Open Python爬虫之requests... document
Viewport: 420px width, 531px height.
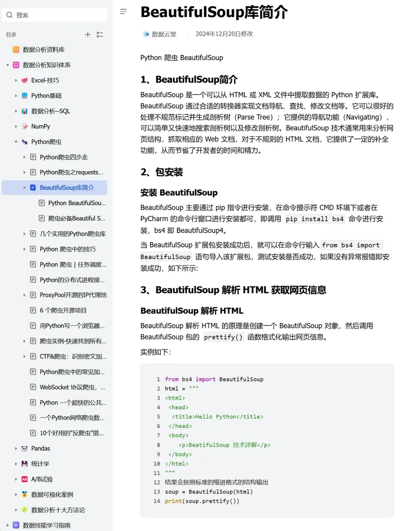(x=72, y=172)
